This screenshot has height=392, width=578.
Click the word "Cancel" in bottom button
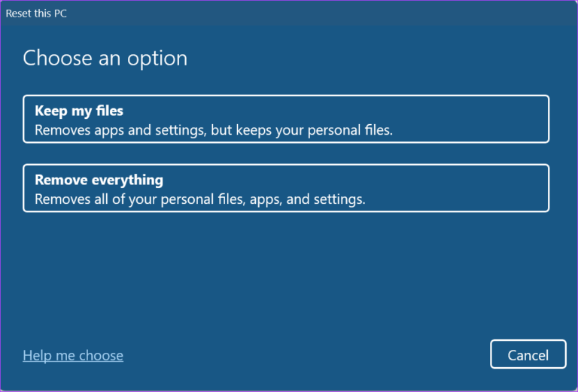tap(528, 356)
